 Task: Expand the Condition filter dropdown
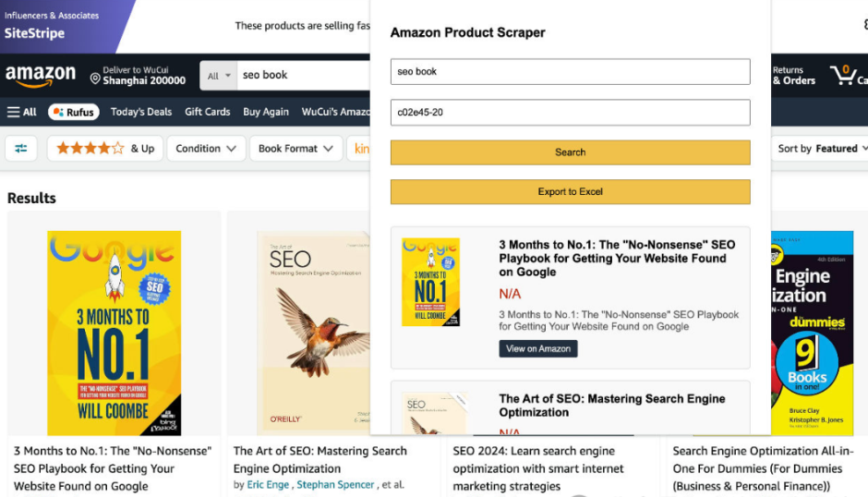206,148
